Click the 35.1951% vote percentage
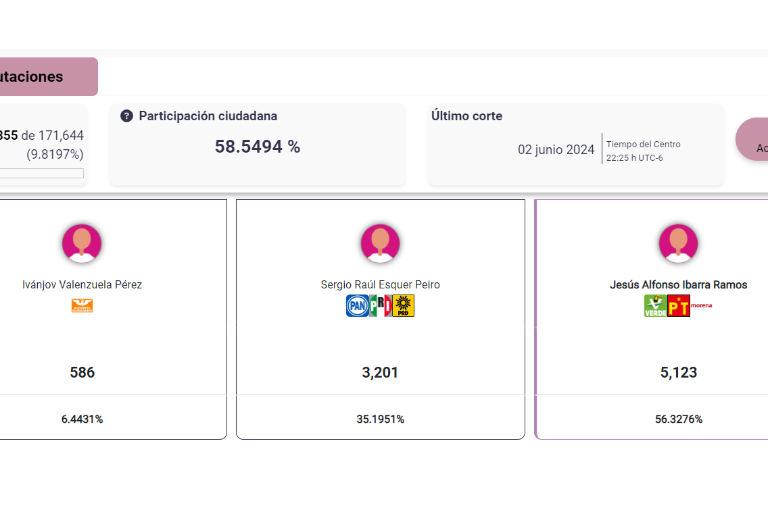This screenshot has width=768, height=512. pos(380,419)
